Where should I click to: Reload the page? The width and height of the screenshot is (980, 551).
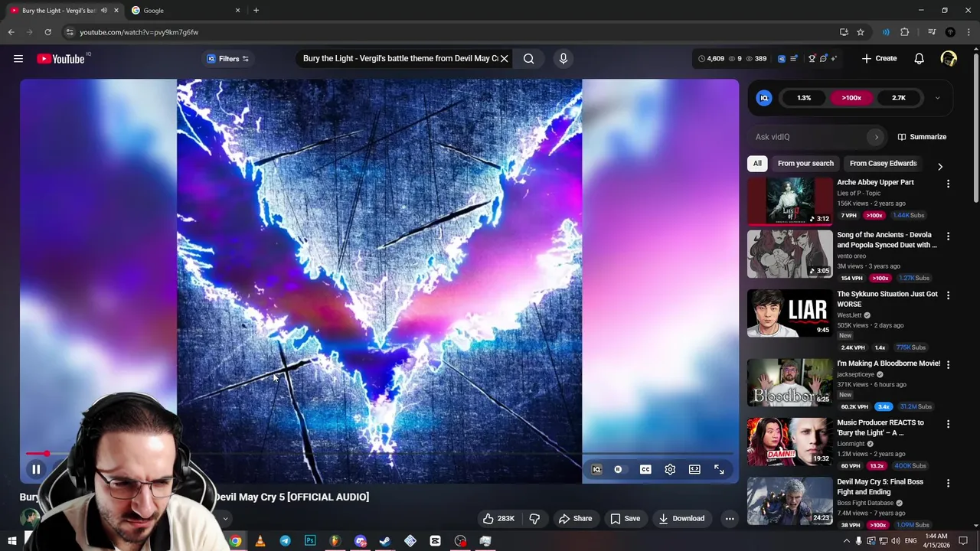(x=47, y=32)
